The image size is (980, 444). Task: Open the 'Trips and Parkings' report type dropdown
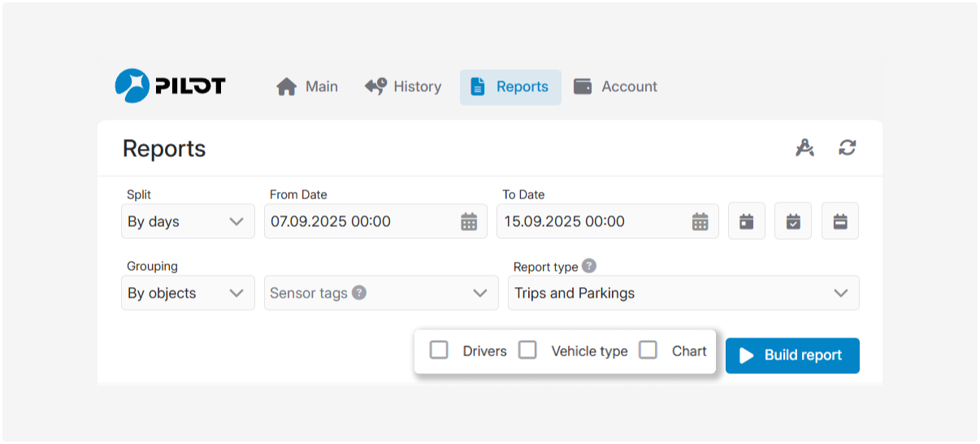tap(683, 293)
